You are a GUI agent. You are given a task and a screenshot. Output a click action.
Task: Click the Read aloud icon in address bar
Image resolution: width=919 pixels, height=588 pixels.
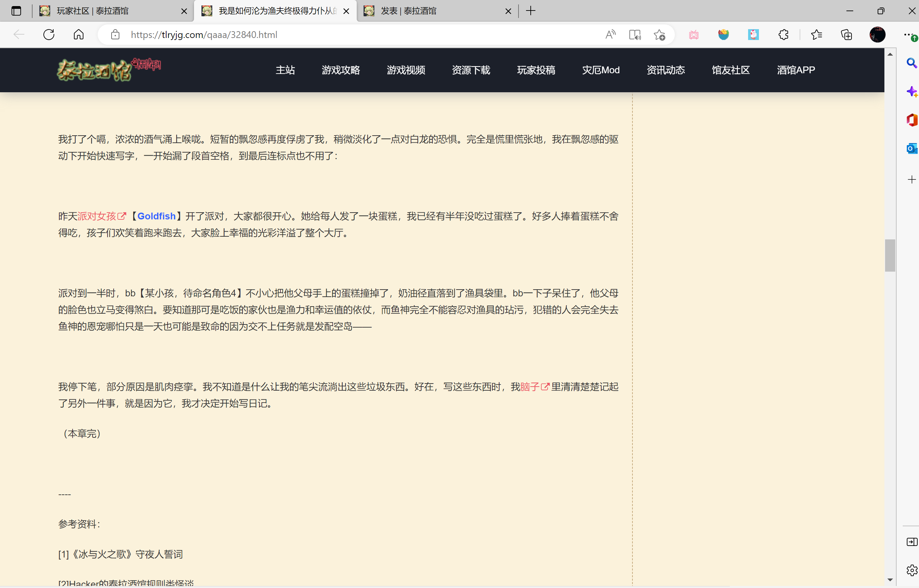coord(610,35)
